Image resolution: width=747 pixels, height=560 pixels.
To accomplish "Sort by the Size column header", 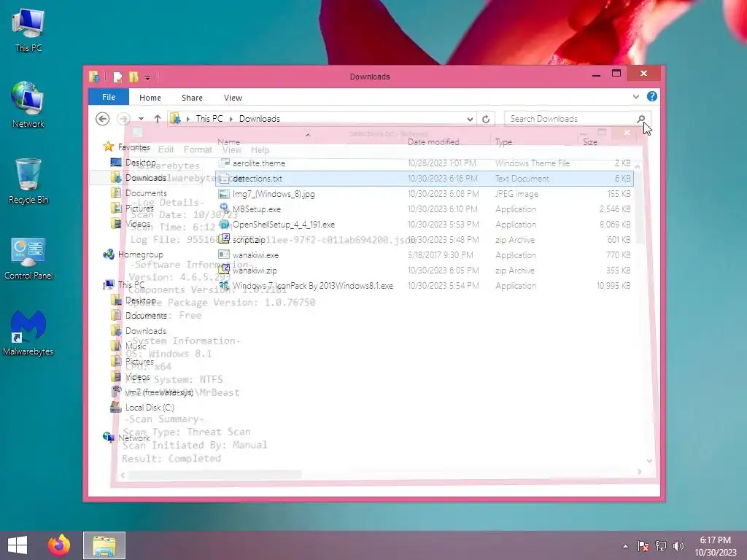I will pyautogui.click(x=589, y=142).
